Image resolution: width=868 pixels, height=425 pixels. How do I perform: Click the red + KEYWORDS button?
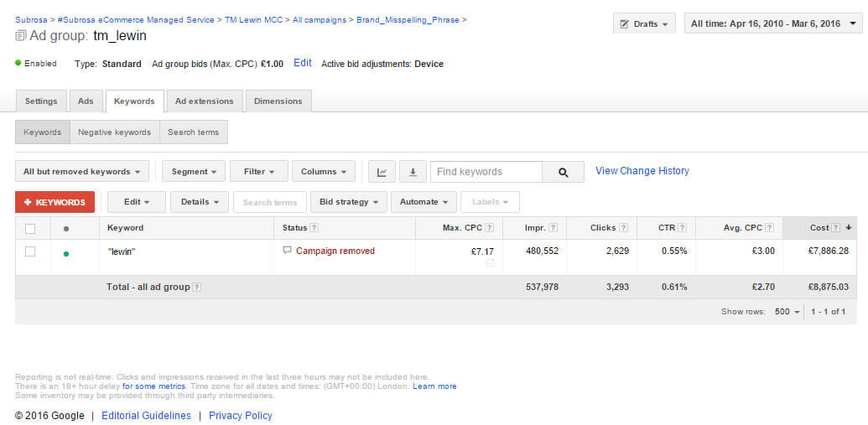[55, 202]
